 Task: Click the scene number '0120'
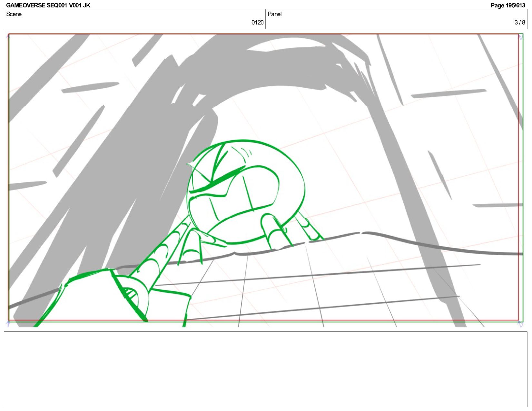pyautogui.click(x=257, y=22)
